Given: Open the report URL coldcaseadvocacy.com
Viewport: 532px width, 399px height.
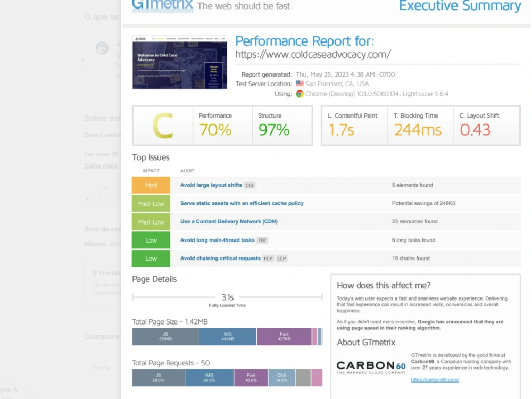Looking at the screenshot, I should (313, 54).
